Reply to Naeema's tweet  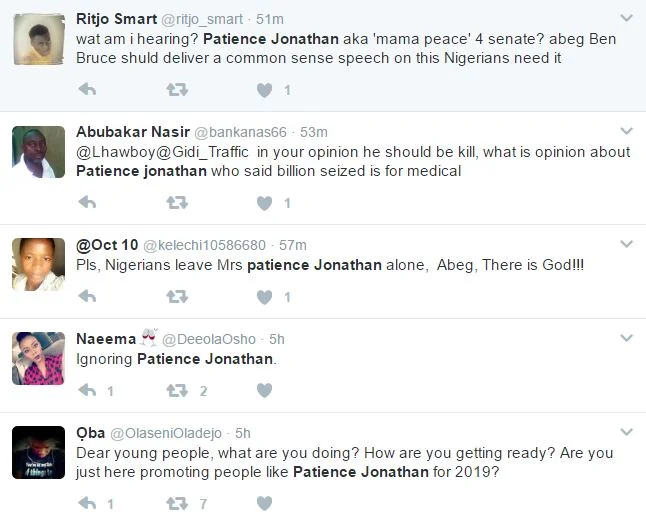pos(87,390)
